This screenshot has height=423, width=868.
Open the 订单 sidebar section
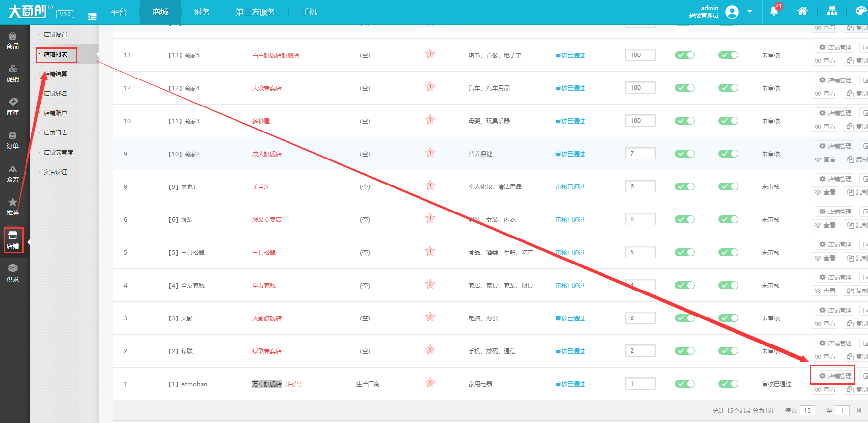[x=13, y=140]
